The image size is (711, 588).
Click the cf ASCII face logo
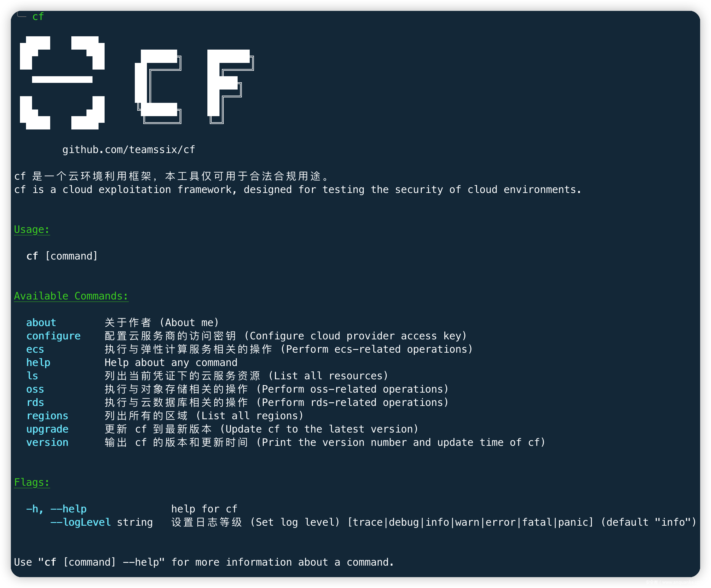pyautogui.click(x=62, y=83)
